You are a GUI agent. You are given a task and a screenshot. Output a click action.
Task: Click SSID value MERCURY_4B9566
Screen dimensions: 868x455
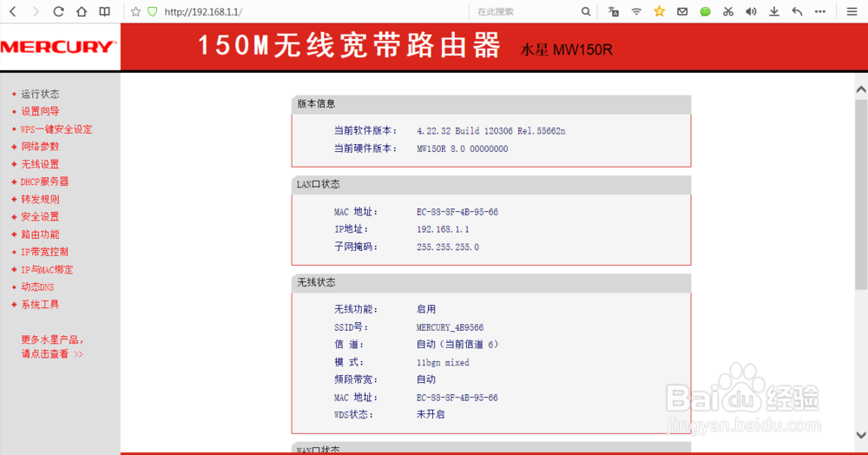coord(450,327)
